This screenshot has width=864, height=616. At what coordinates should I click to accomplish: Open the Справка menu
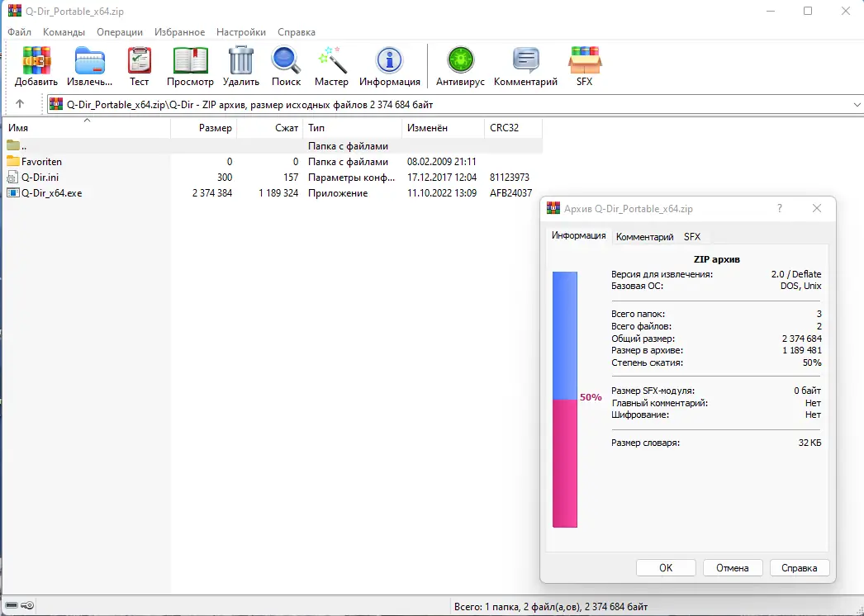pos(297,32)
